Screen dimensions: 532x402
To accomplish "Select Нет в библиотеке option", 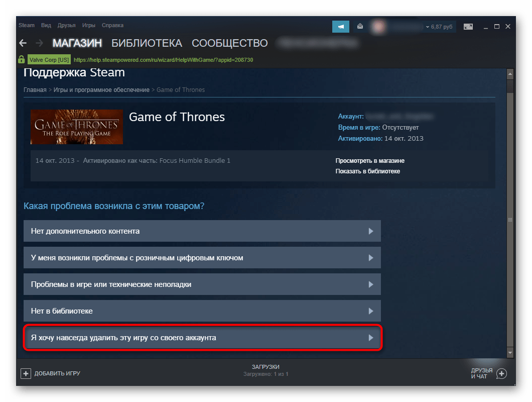I will pos(202,311).
